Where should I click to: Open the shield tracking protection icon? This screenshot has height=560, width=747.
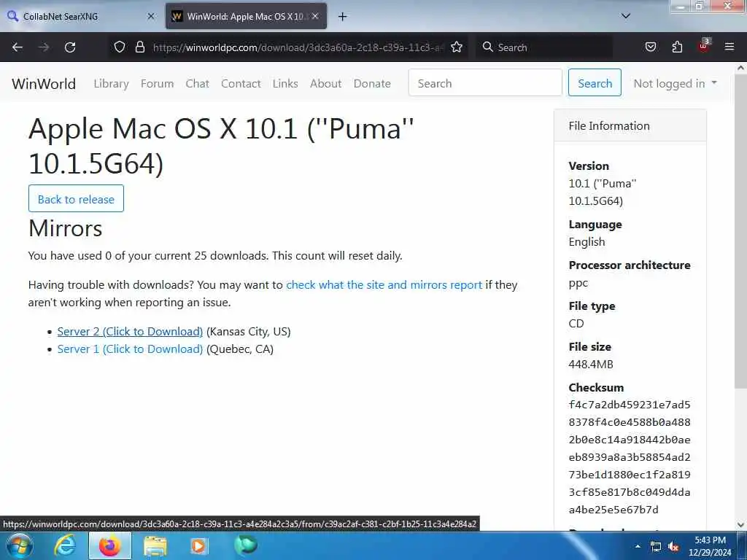tap(120, 47)
